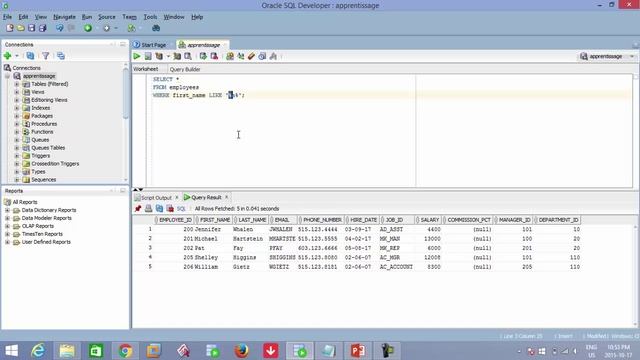Screen dimensions: 640x360
Task: Open the Tools menu
Action: (150, 17)
